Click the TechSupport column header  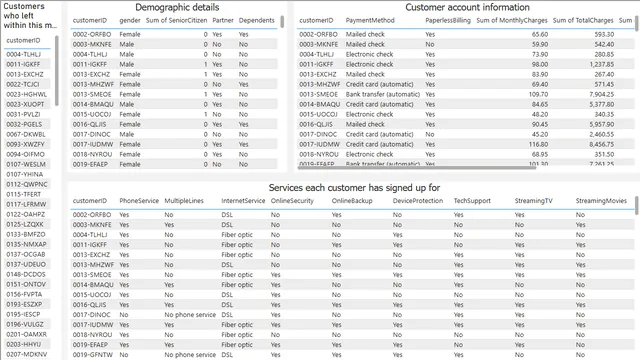click(472, 201)
